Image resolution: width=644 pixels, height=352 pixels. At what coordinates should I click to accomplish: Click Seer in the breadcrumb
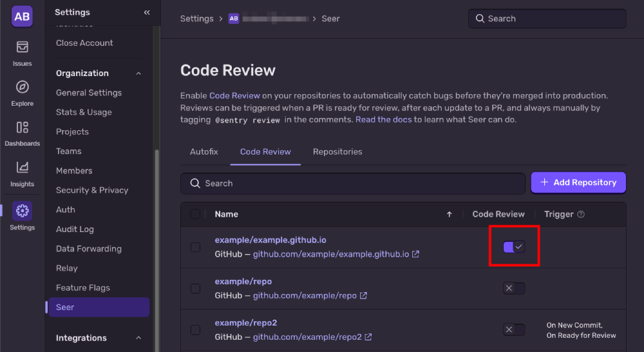pyautogui.click(x=330, y=19)
